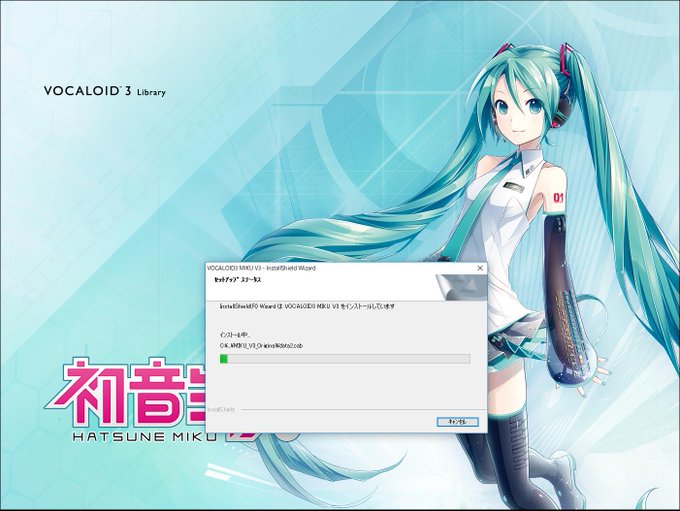This screenshot has height=511, width=680.
Task: Click the data2.cab file path text
Action: coord(261,346)
